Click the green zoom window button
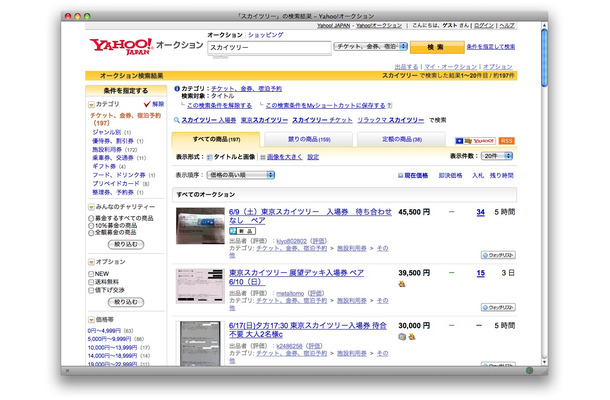 pyautogui.click(x=87, y=16)
